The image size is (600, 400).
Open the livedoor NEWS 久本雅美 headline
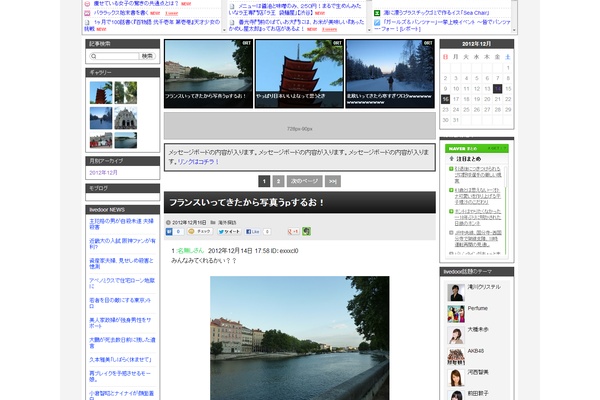click(121, 359)
